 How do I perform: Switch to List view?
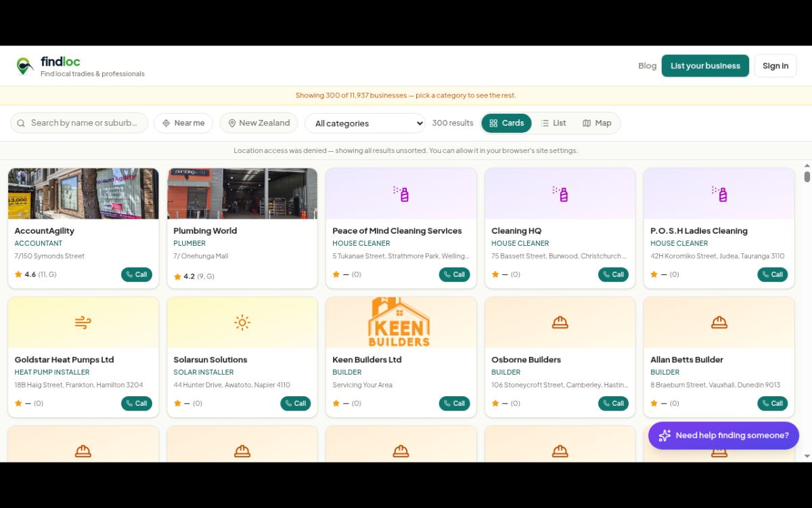tap(553, 123)
